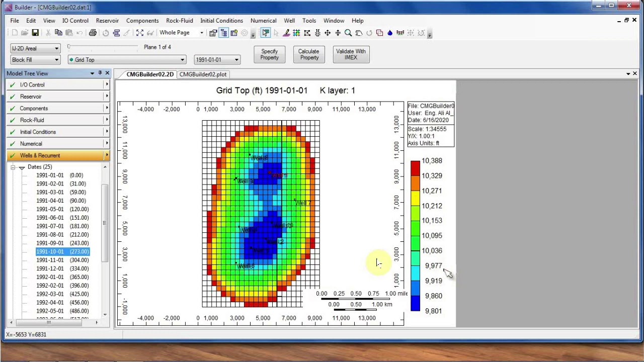Open the Properties toolbar icon
Viewport: 644px width, 362px height.
coord(213,33)
